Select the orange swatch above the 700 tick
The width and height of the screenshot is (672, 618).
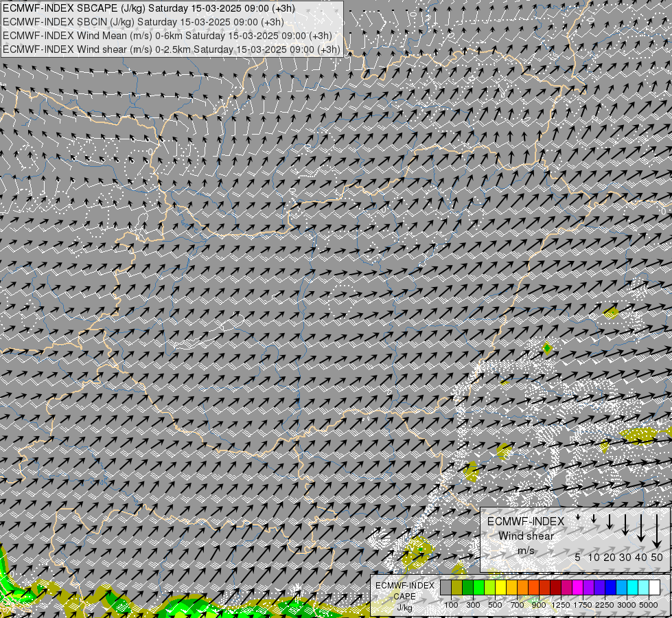click(522, 588)
